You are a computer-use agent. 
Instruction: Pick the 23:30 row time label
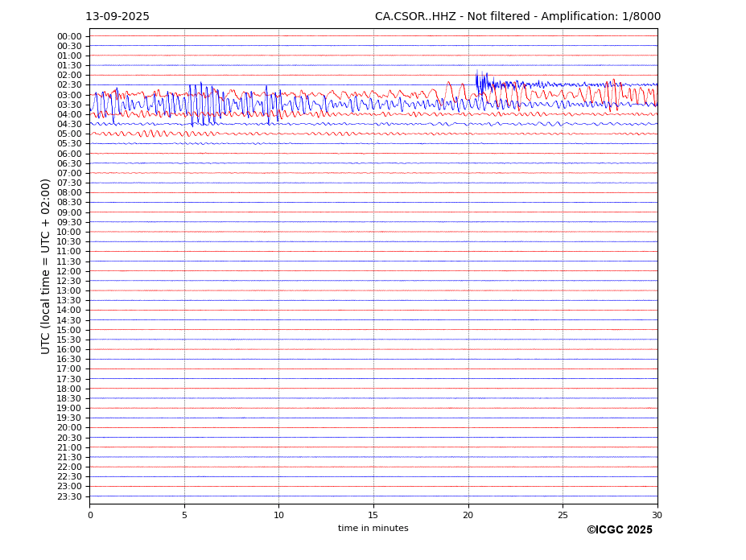click(69, 497)
